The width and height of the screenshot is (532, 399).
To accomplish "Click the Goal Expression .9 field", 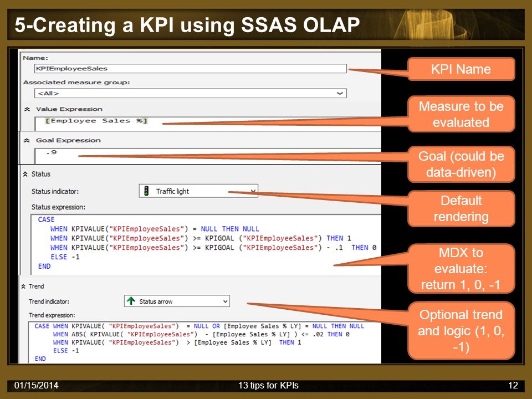I will coord(208,156).
